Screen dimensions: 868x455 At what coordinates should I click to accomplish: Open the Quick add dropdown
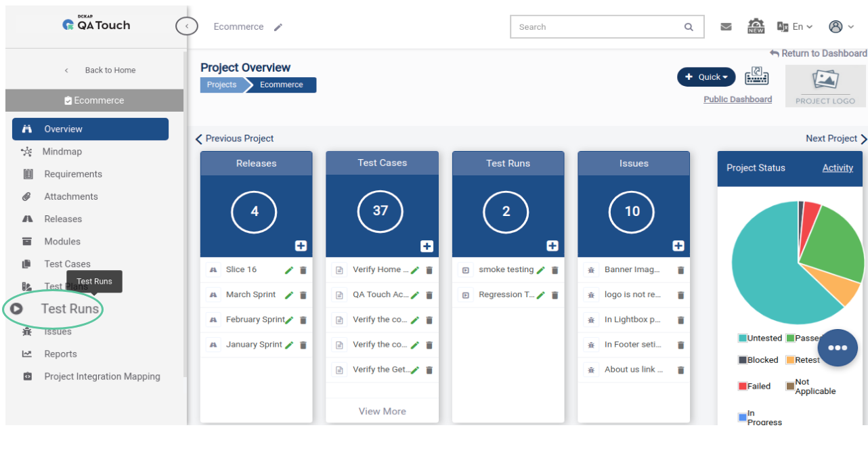click(x=706, y=77)
